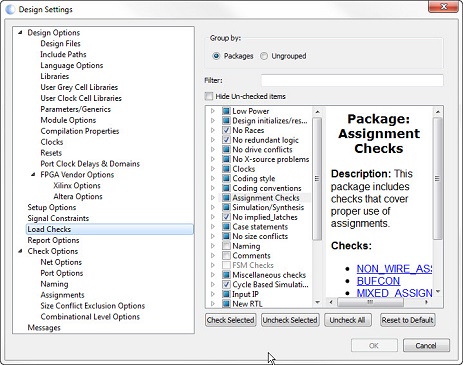Collapse the FPGA Vendor Options node
This screenshot has height=365, width=463.
pos(33,174)
